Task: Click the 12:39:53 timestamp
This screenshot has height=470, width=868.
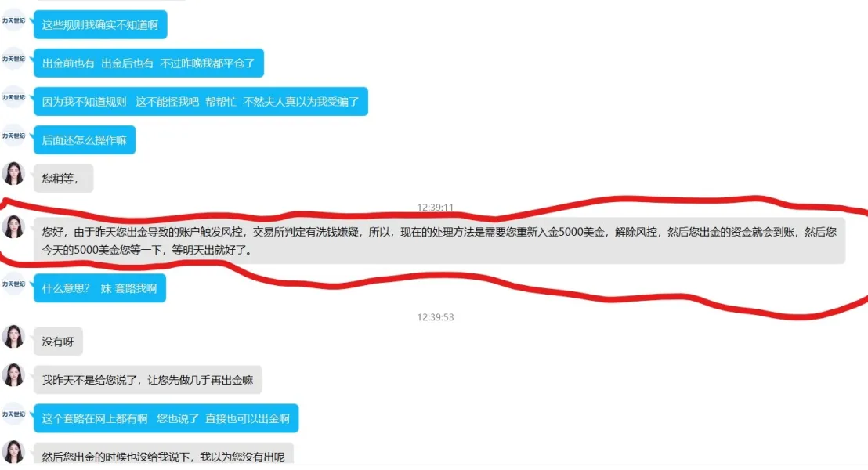Action: point(435,317)
